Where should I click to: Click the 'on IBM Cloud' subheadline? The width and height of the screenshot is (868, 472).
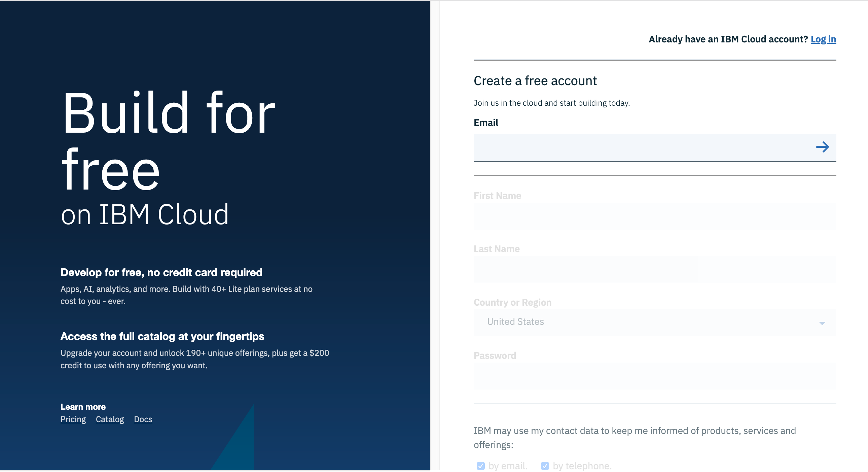(x=145, y=215)
